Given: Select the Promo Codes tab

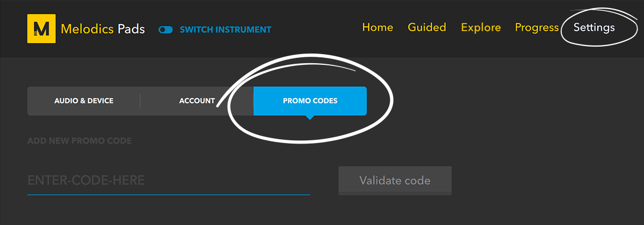Looking at the screenshot, I should tap(310, 101).
